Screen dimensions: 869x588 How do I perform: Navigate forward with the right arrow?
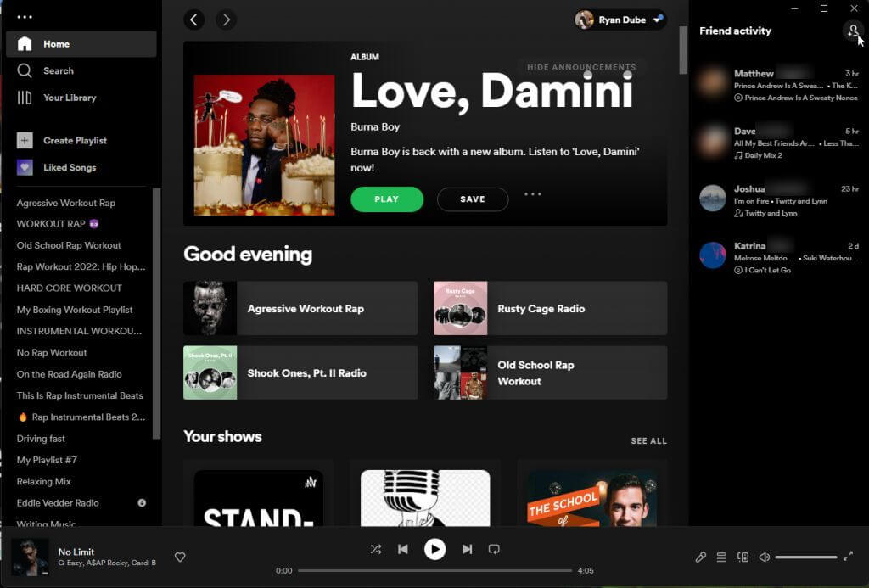pyautogui.click(x=226, y=20)
